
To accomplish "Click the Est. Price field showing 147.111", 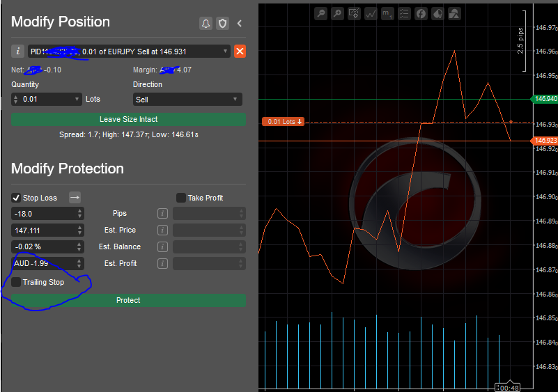I will click(47, 230).
